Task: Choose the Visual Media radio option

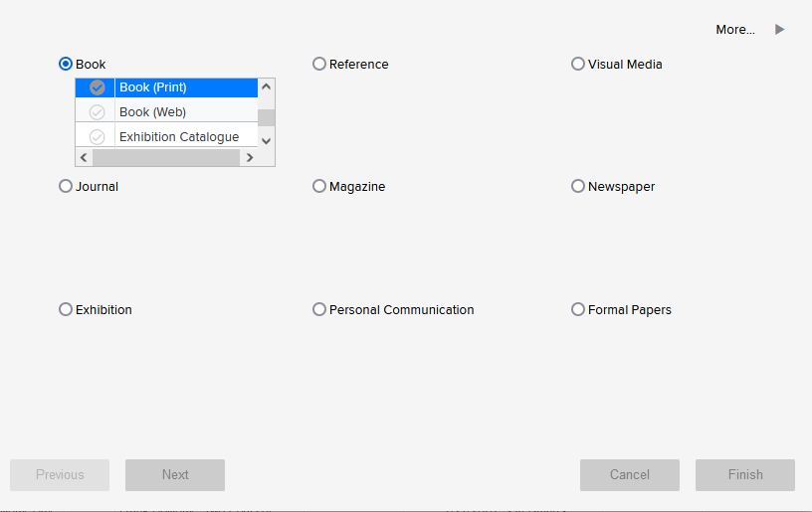Action: pyautogui.click(x=578, y=64)
